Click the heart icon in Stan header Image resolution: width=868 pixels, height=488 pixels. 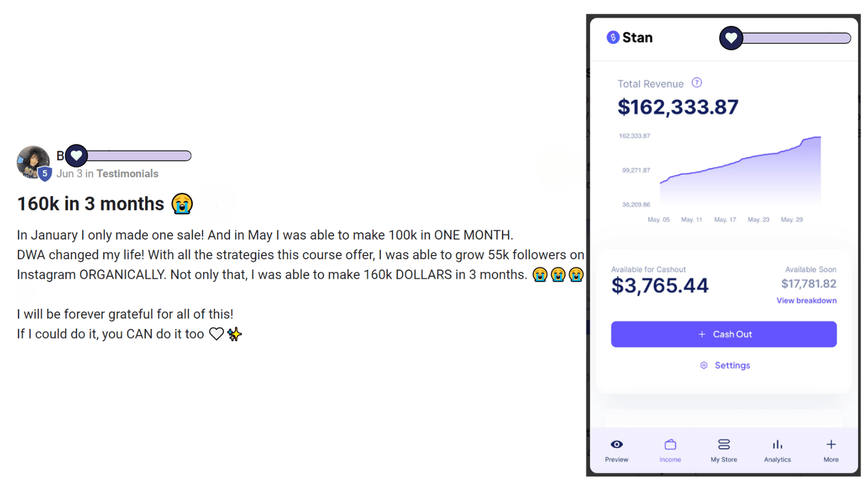click(731, 38)
